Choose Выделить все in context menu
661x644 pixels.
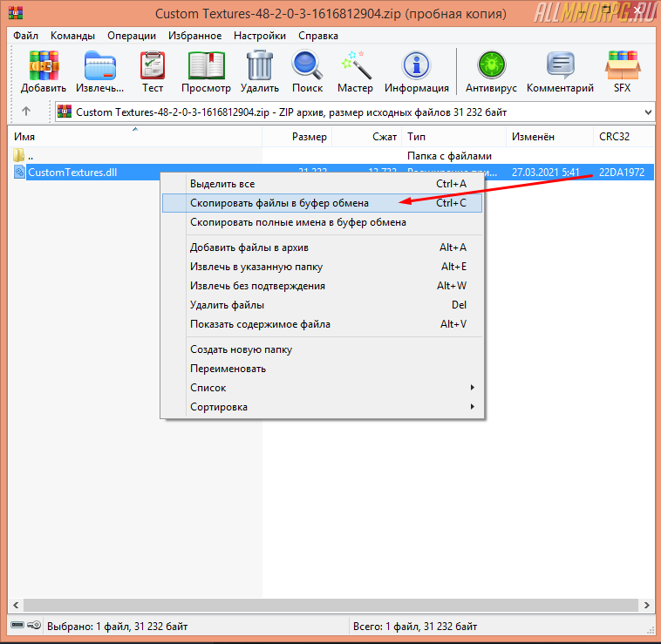(322, 184)
